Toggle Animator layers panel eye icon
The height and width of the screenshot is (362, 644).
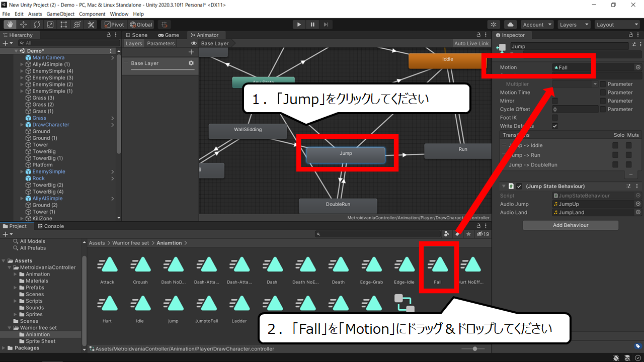tap(194, 44)
